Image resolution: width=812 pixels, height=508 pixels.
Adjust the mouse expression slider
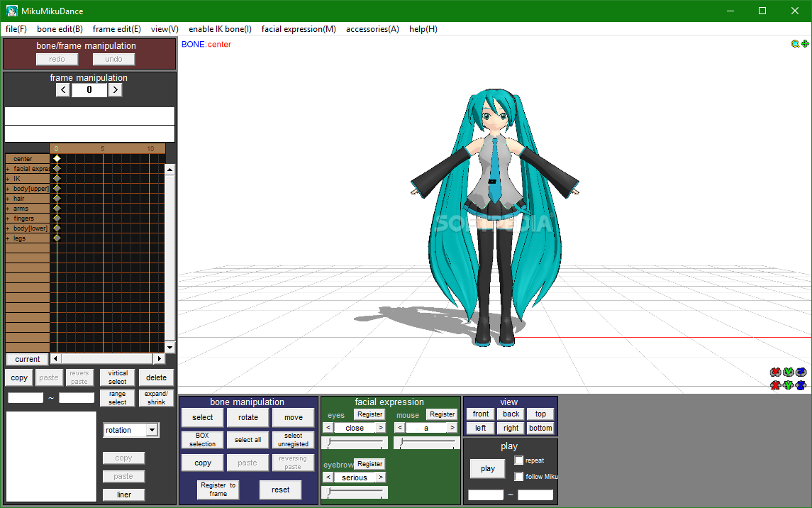tap(427, 443)
